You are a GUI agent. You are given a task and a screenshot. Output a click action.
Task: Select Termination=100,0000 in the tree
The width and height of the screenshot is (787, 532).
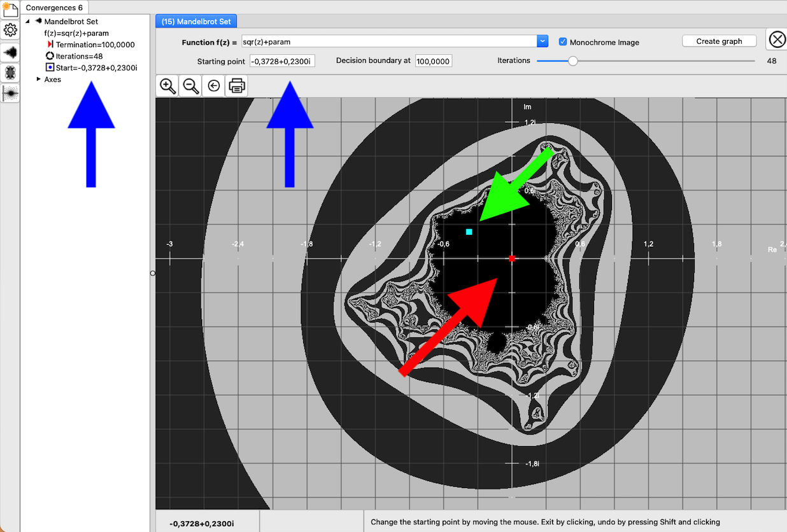click(x=95, y=45)
